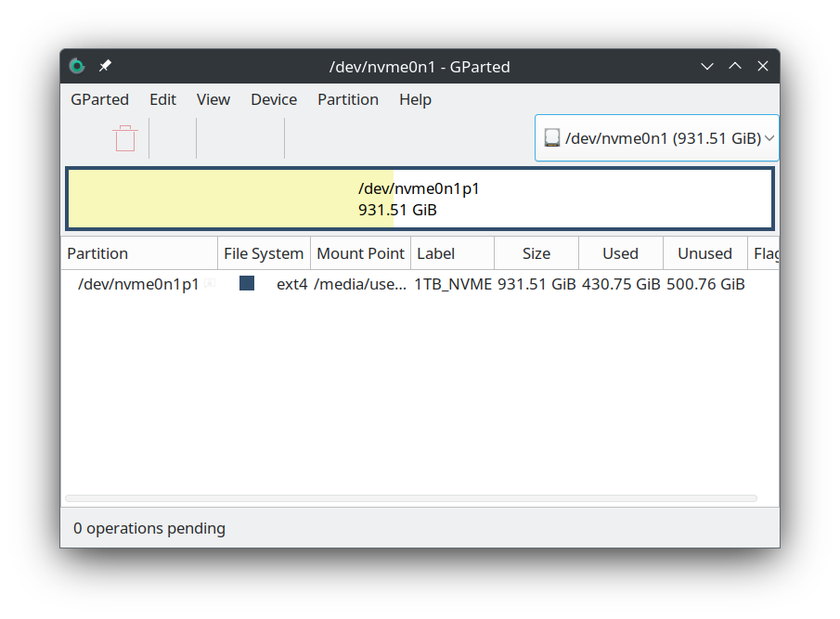
Task: Maximize the GParted window
Action: click(735, 66)
